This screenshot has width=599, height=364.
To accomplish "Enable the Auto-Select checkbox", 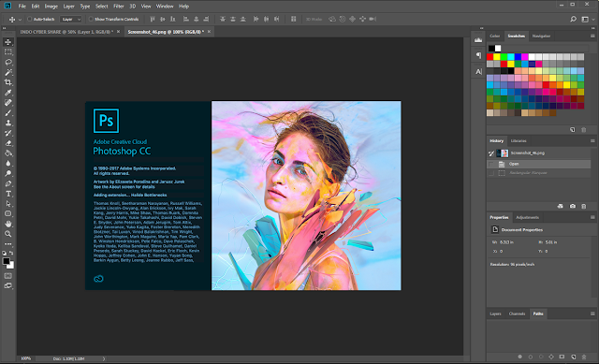I will tap(29, 19).
